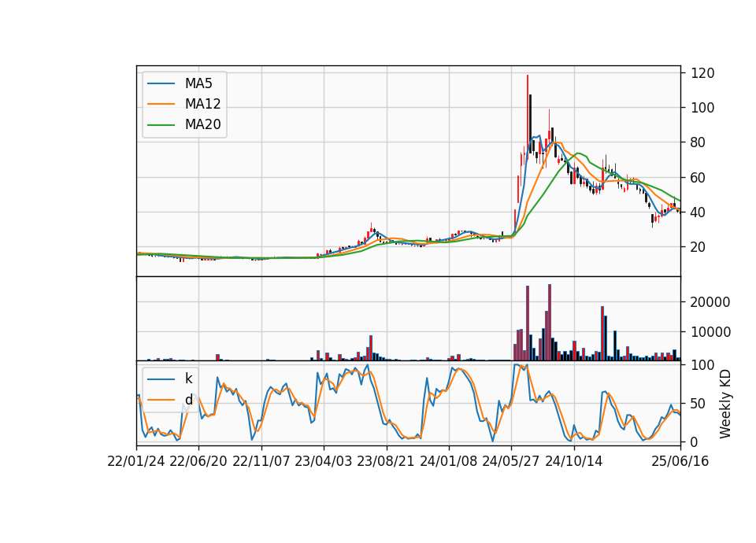Click the 22/01/24 date tick label
The image size is (756, 543).
pos(136,461)
